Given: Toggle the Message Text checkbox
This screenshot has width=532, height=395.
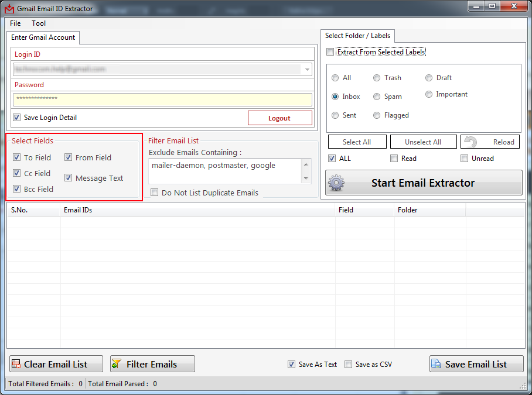Looking at the screenshot, I should (x=68, y=178).
